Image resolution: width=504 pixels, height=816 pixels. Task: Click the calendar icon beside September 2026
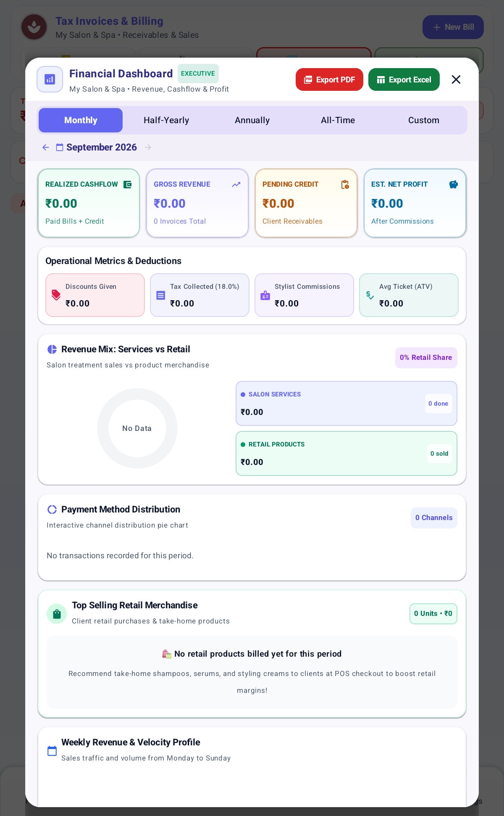coord(60,147)
